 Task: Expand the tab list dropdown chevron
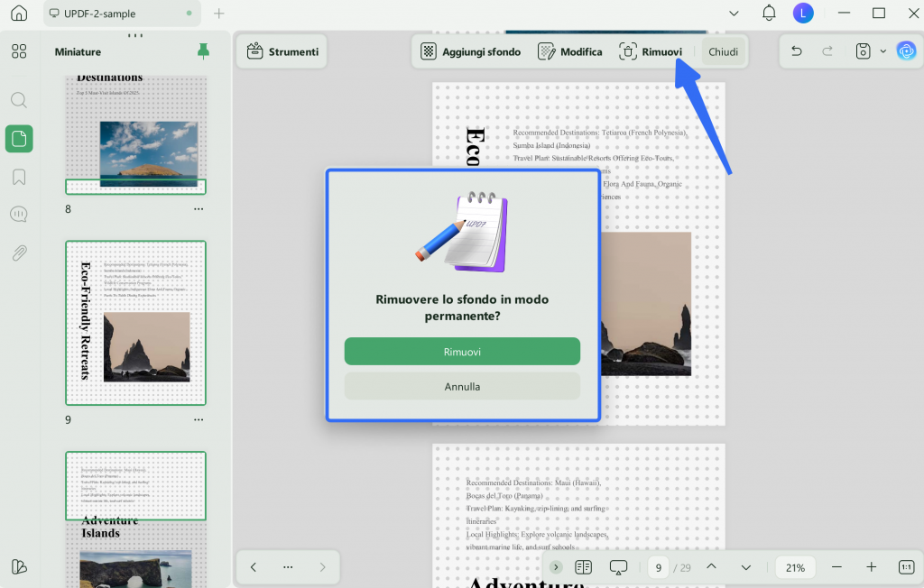coord(734,13)
